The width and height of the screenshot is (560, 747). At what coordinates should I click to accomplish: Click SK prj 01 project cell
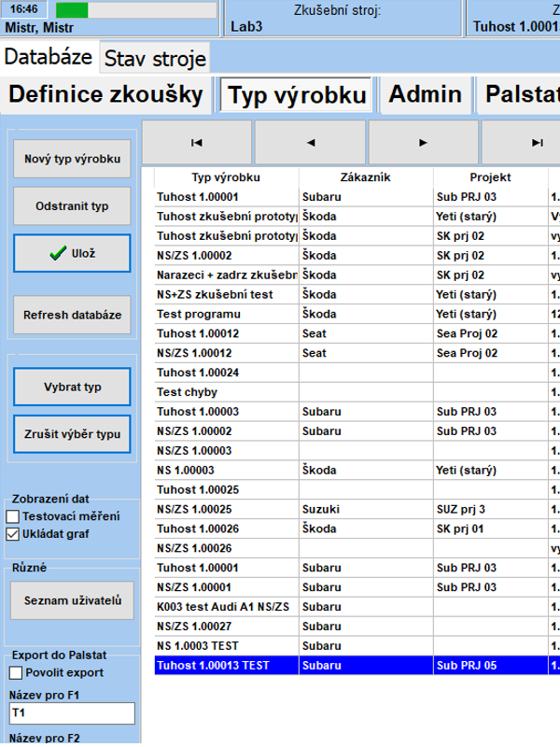491,529
